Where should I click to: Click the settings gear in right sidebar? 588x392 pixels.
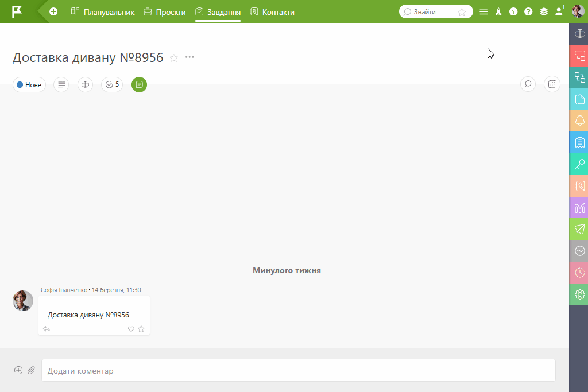[579, 294]
